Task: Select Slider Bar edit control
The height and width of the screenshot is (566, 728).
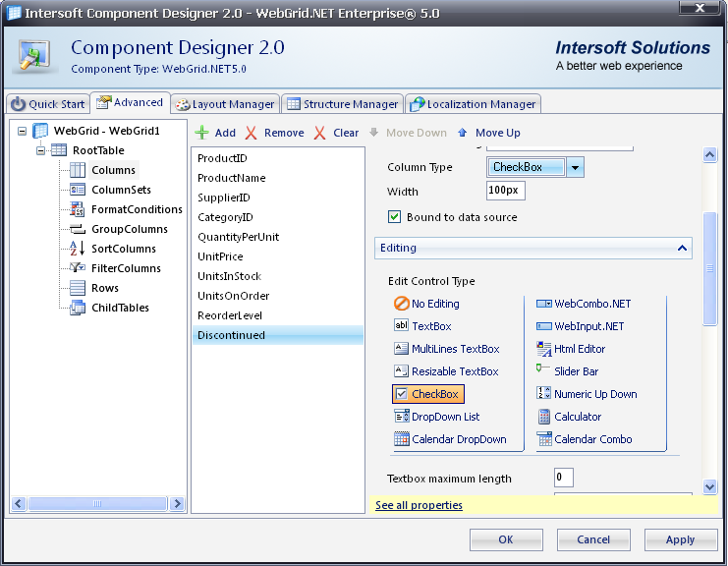Action: coord(567,371)
